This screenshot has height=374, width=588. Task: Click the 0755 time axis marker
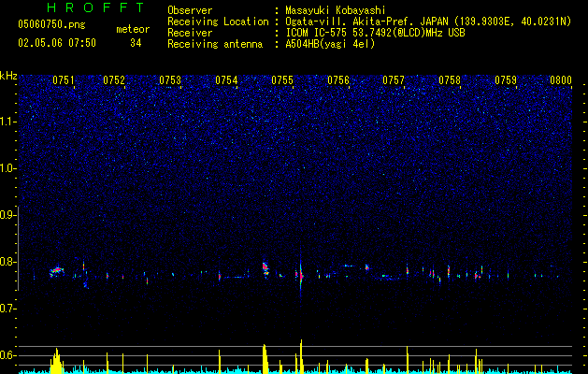pos(282,80)
